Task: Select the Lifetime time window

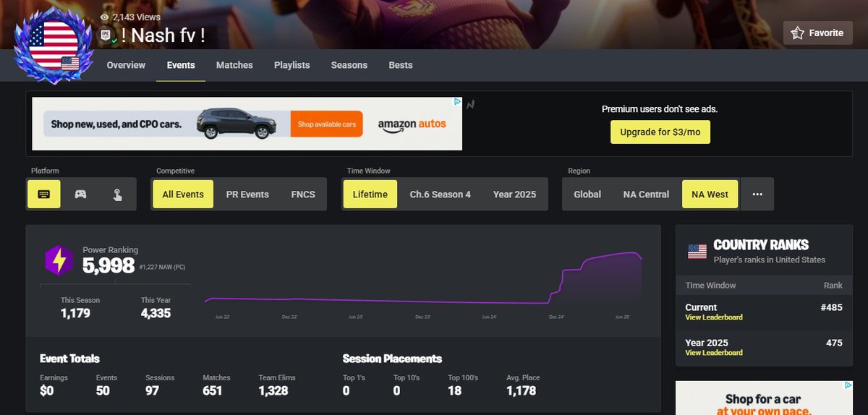Action: [370, 194]
